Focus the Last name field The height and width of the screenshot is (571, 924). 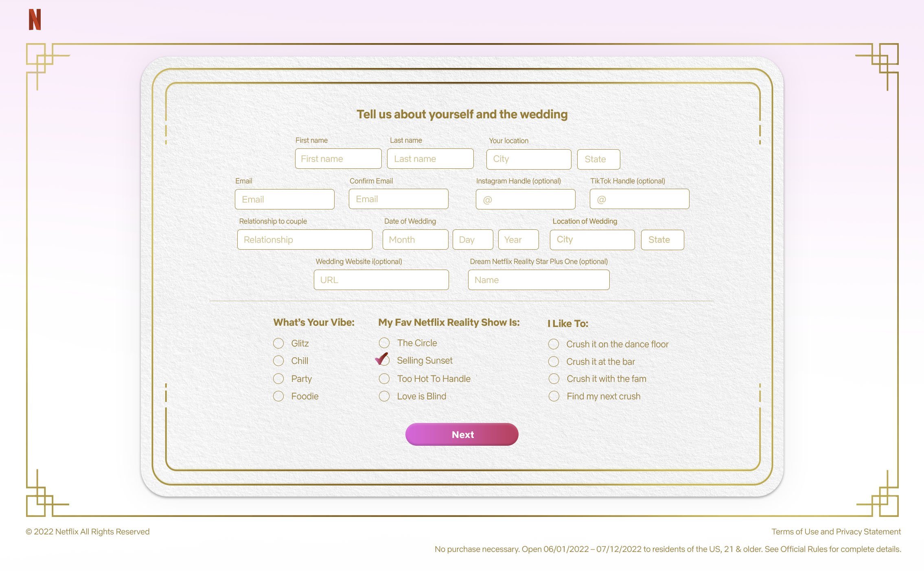(x=430, y=159)
